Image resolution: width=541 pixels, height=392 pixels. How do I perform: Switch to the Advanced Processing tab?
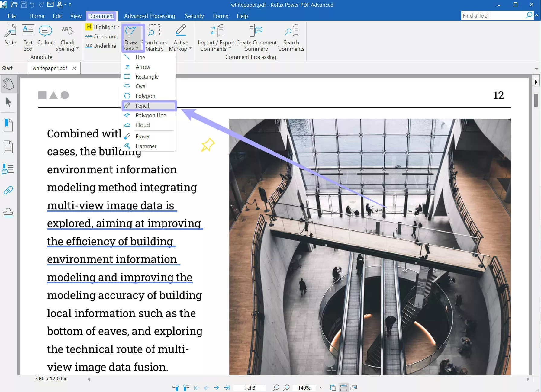pyautogui.click(x=149, y=16)
